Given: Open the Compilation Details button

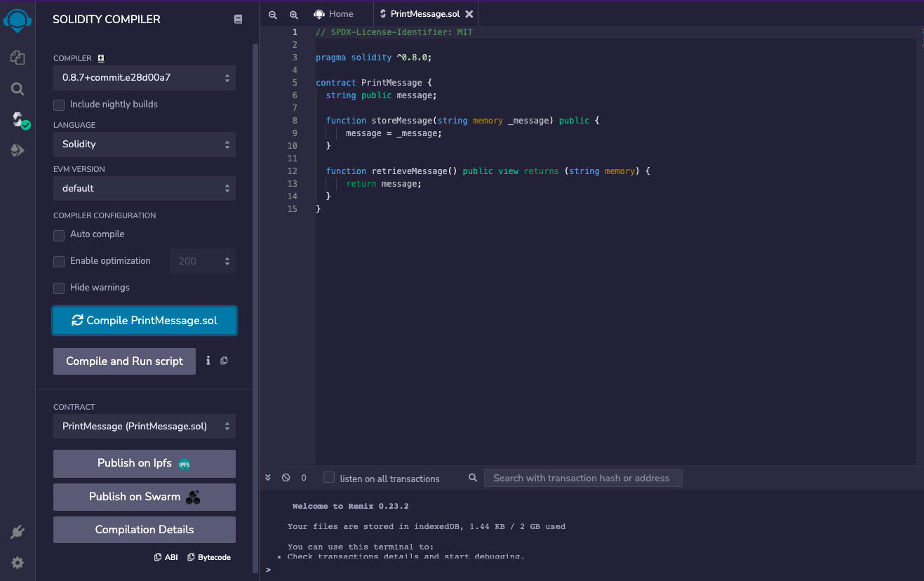Looking at the screenshot, I should 145,530.
